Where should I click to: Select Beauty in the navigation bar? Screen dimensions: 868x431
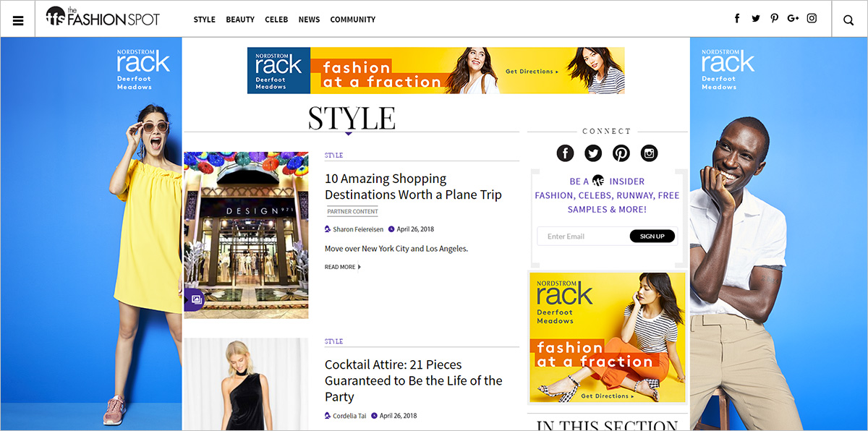[240, 20]
